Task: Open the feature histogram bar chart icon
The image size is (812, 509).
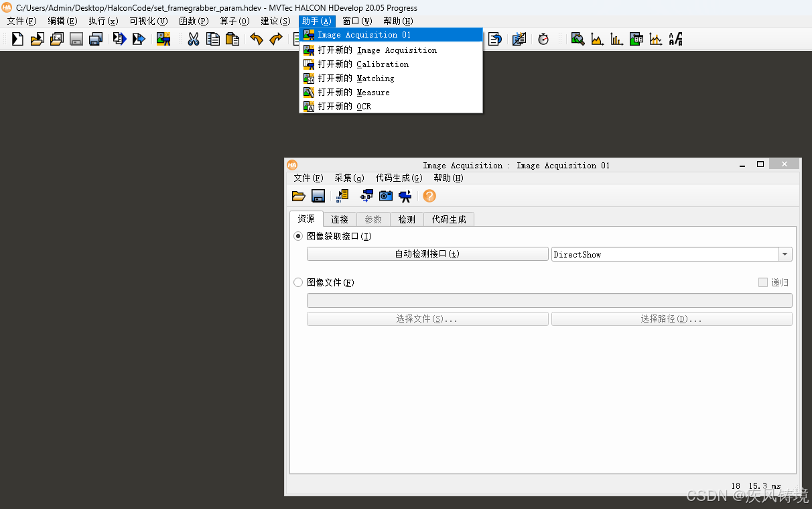Action: [x=616, y=39]
